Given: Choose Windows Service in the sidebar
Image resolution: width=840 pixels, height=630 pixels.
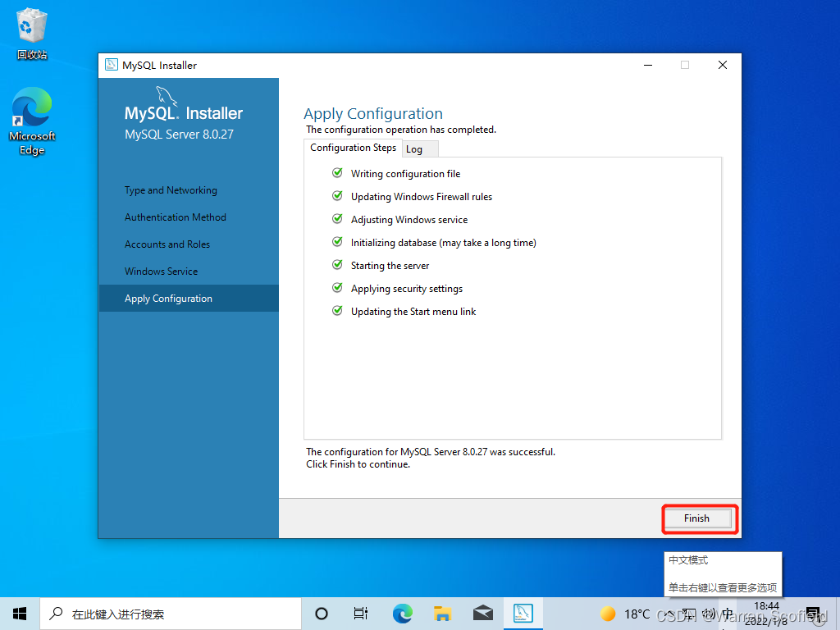Looking at the screenshot, I should click(x=162, y=271).
